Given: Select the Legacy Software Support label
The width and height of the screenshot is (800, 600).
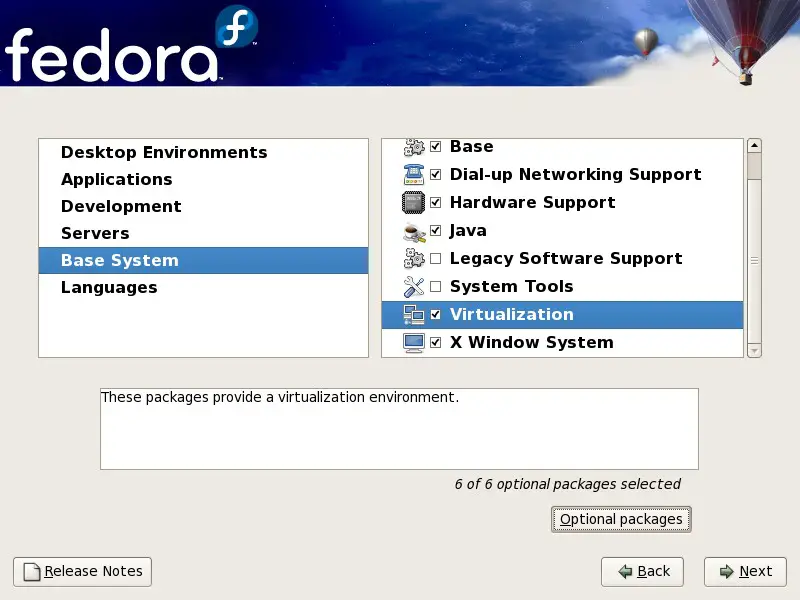Looking at the screenshot, I should (566, 259).
